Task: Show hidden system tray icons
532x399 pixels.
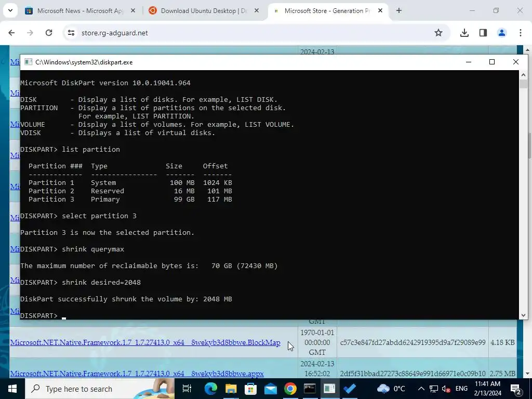Action: tap(421, 389)
